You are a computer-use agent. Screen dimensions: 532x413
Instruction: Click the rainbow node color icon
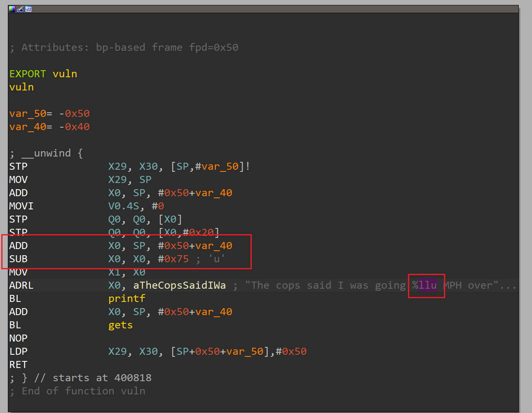point(12,9)
